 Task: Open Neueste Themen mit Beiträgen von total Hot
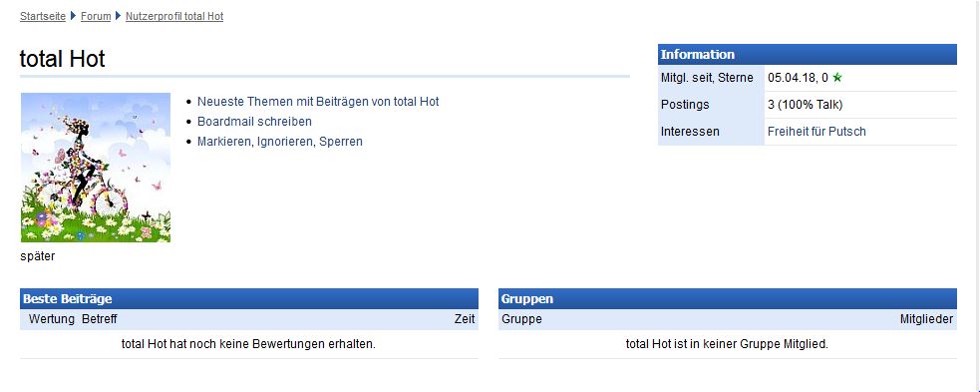(318, 102)
